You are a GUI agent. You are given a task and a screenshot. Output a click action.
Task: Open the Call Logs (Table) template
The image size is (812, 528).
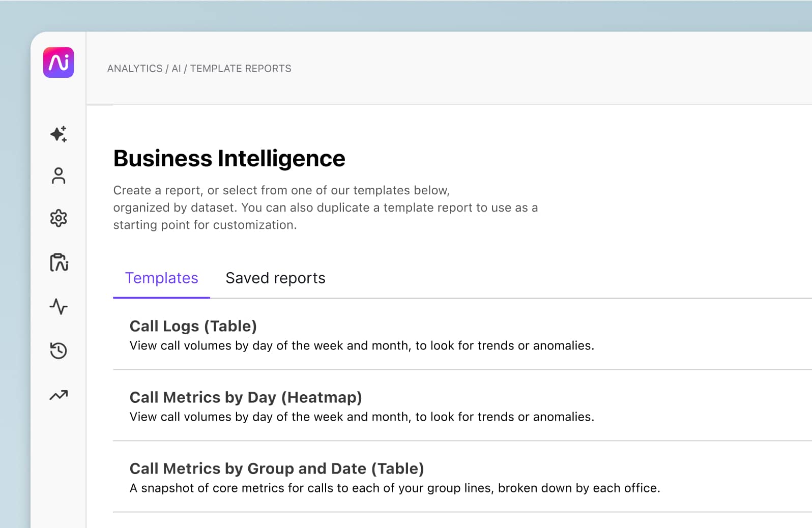pos(193,326)
